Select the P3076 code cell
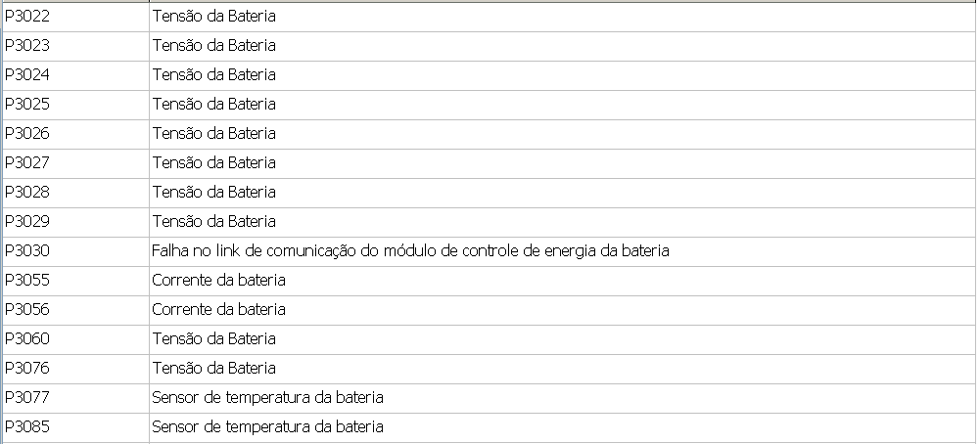980x444 pixels. 27,369
